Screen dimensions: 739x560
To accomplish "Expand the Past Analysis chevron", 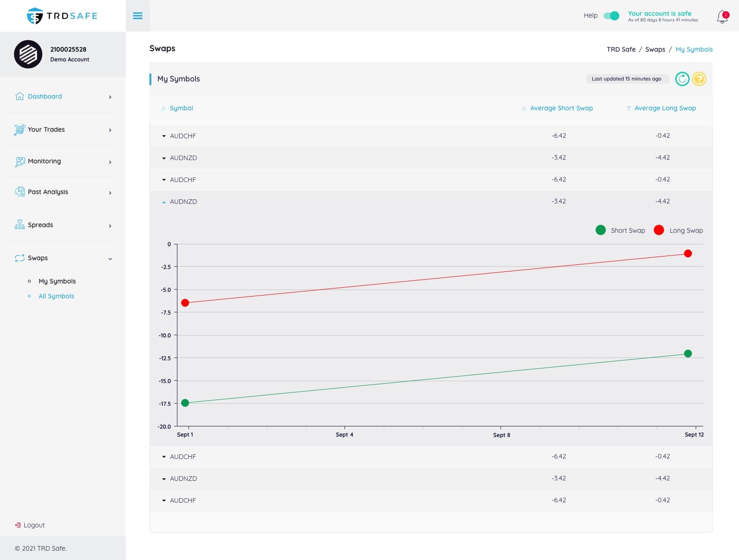I will coord(110,193).
